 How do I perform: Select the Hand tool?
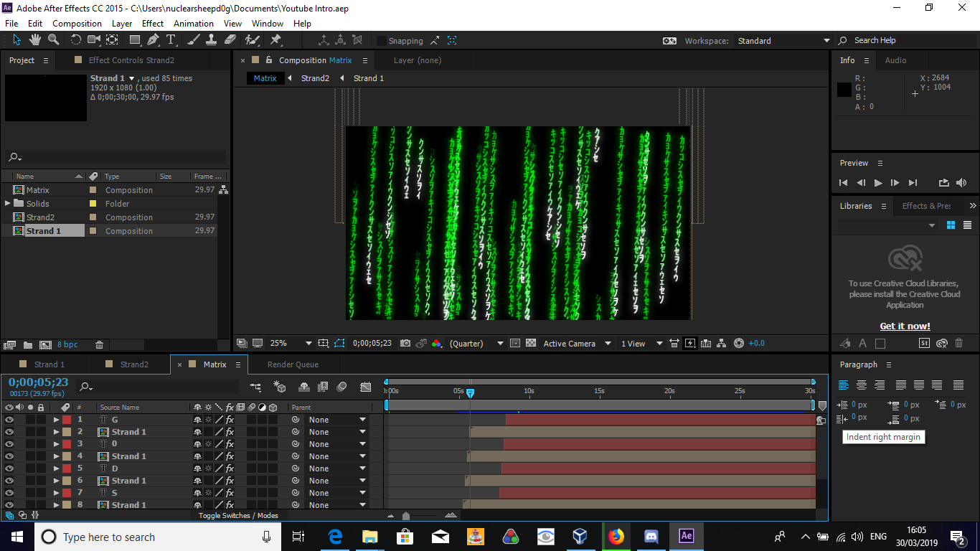[x=34, y=40]
